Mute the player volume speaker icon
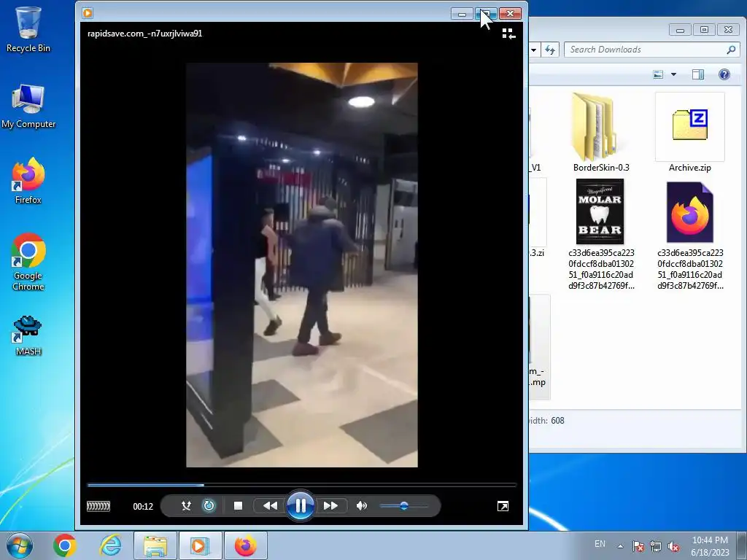 pos(362,506)
